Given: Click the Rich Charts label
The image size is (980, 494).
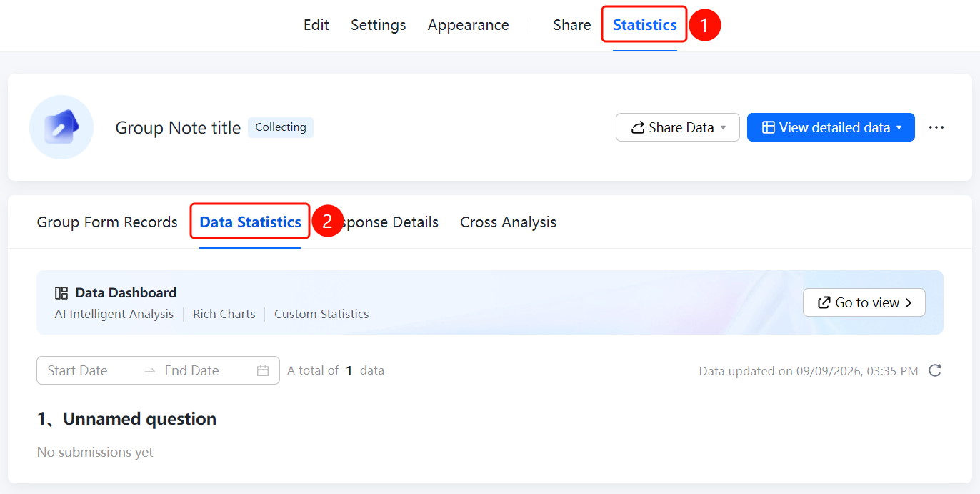Looking at the screenshot, I should point(224,314).
